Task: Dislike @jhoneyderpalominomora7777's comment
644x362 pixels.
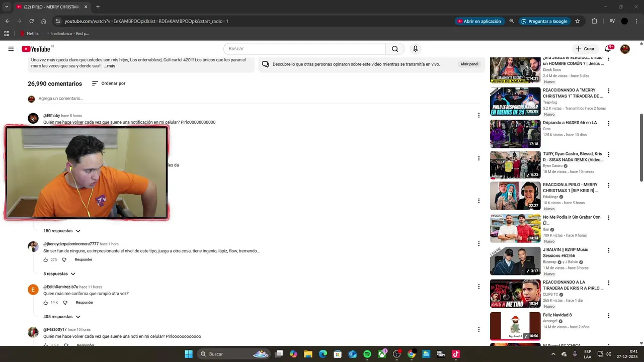Action: click(x=64, y=260)
